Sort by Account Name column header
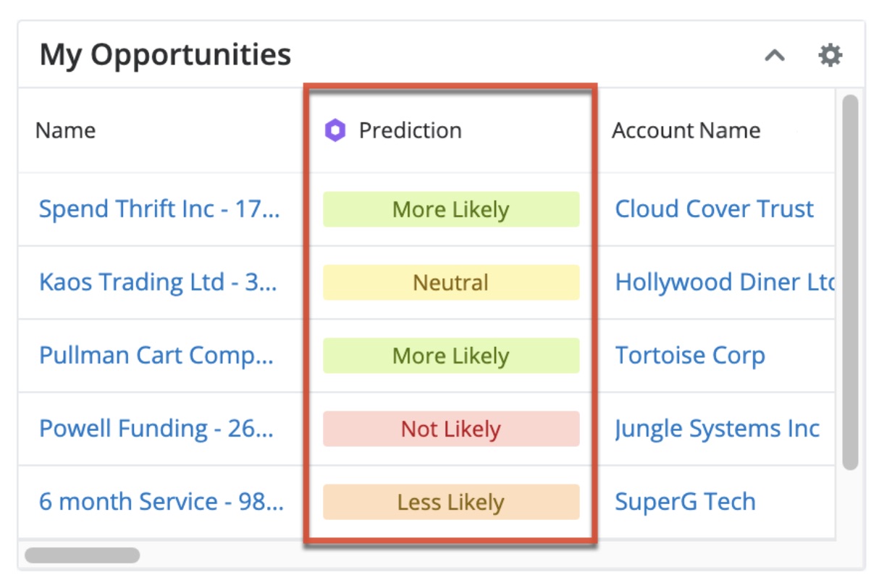This screenshot has width=879, height=588. tap(686, 131)
